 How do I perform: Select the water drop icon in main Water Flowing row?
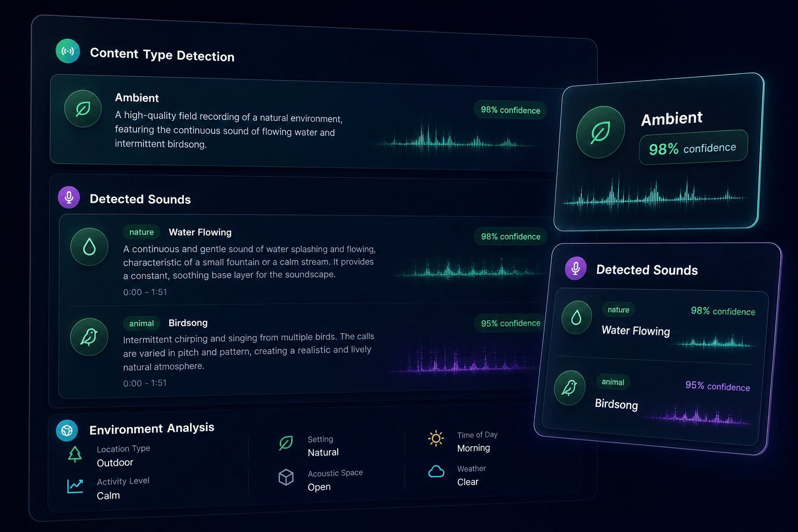click(89, 247)
